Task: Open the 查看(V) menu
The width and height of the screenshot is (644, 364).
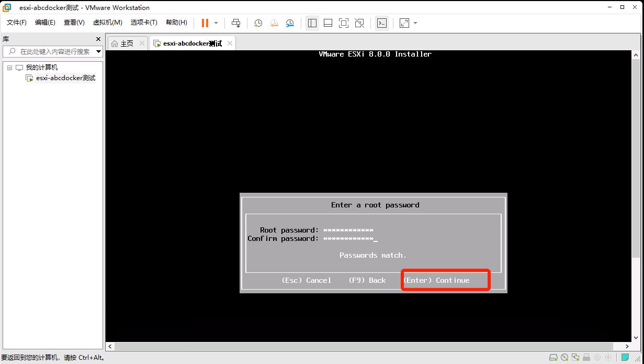Action: click(x=74, y=23)
